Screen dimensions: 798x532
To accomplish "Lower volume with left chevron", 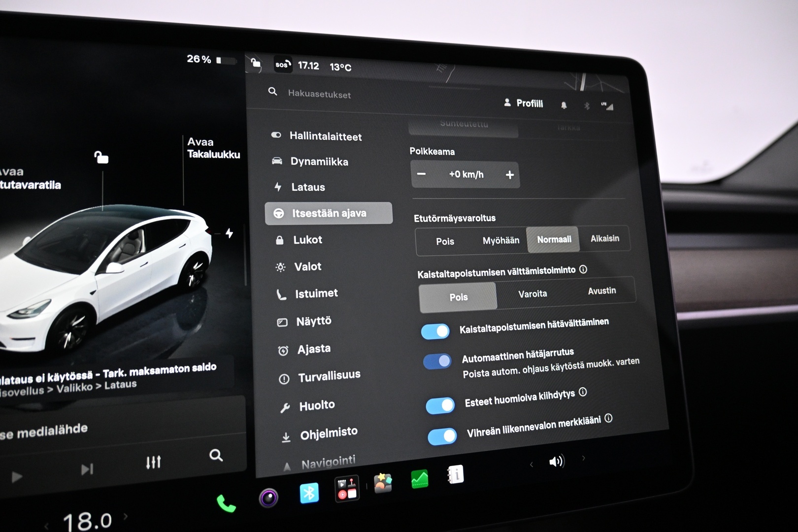I will [532, 464].
